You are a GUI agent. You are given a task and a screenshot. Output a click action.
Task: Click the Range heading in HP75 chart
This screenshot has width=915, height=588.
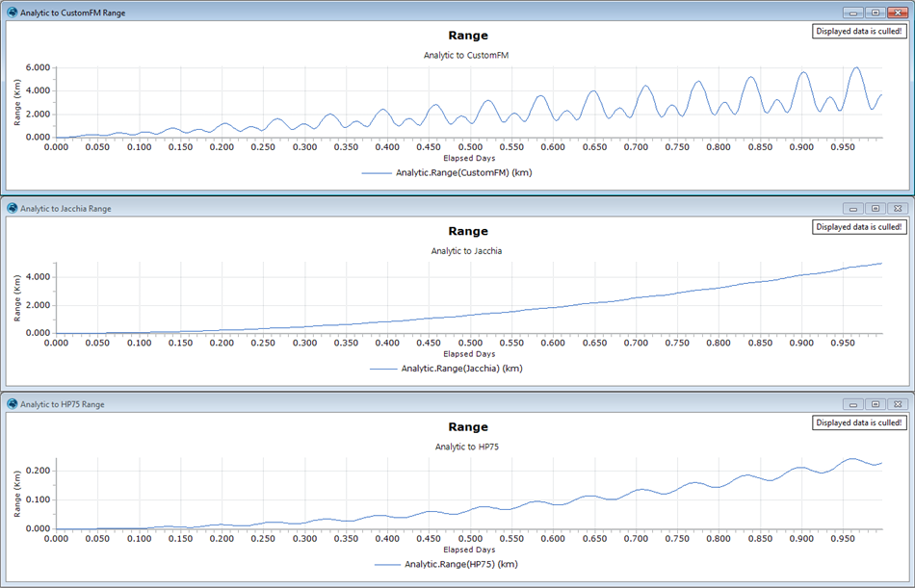click(468, 427)
